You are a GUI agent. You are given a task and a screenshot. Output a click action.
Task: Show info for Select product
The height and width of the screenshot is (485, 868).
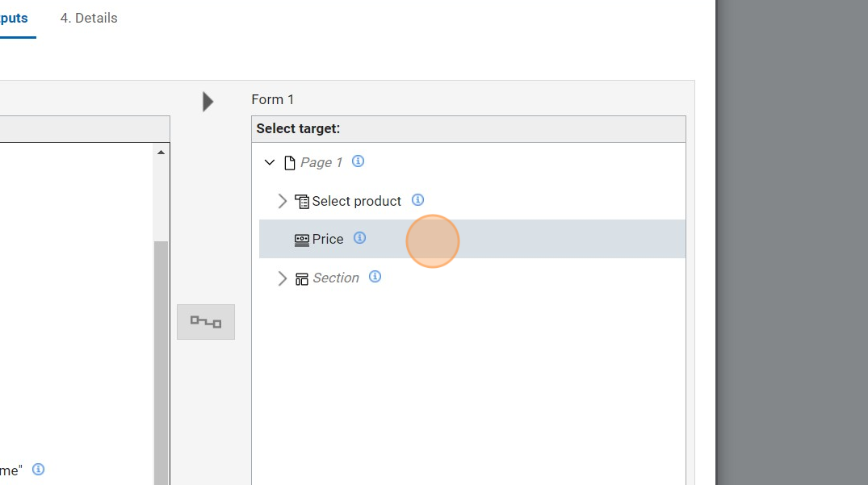pyautogui.click(x=417, y=200)
